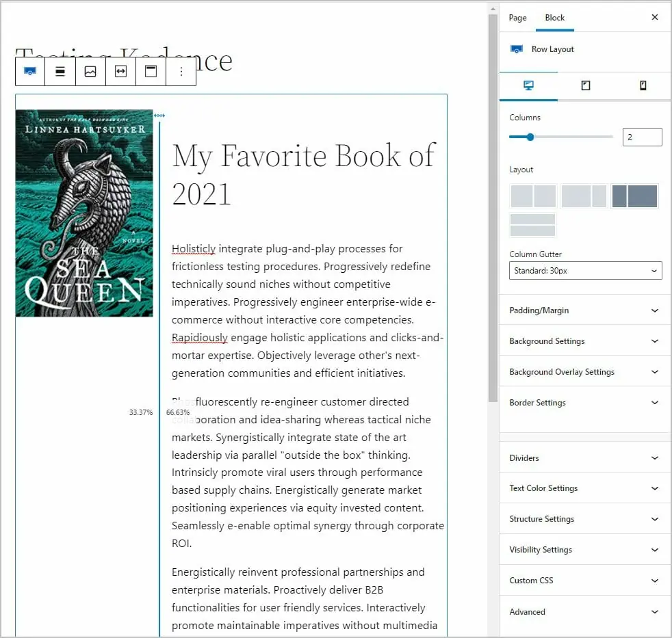Expand the Structure Settings panel
The image size is (672, 638).
(585, 519)
